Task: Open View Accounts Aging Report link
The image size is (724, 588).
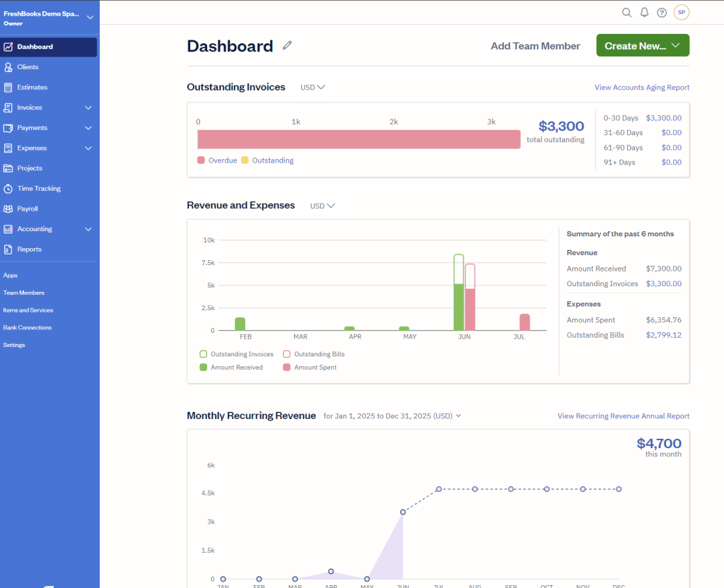Action: click(x=642, y=87)
